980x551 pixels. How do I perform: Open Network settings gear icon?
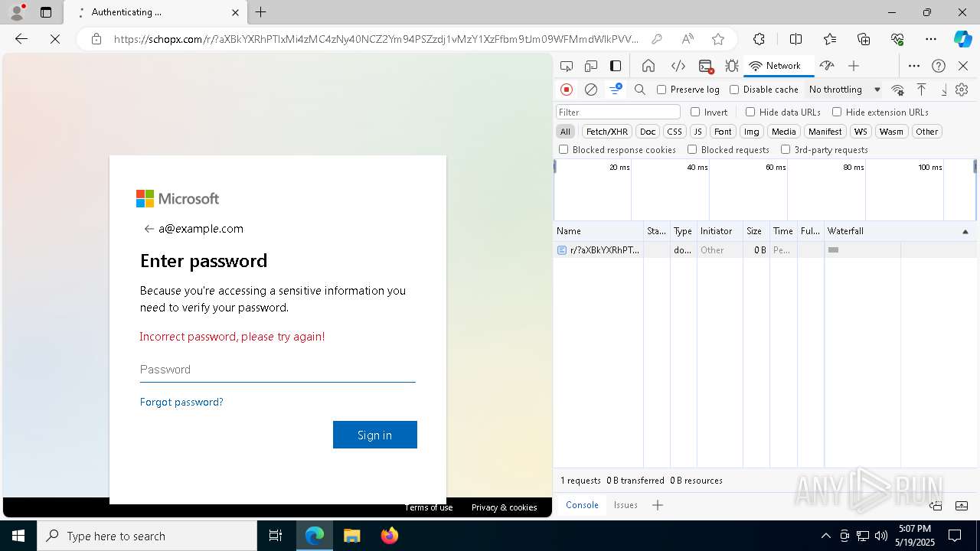pyautogui.click(x=962, y=90)
